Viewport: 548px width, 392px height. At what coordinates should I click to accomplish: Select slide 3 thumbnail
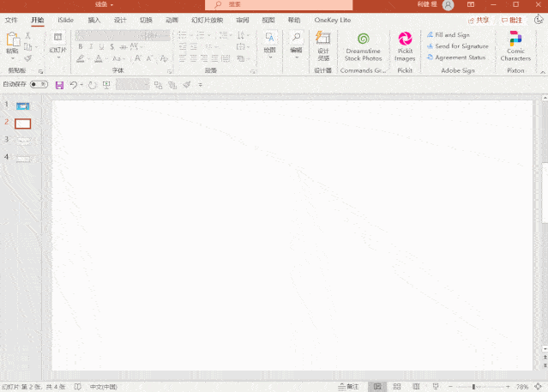coord(23,141)
